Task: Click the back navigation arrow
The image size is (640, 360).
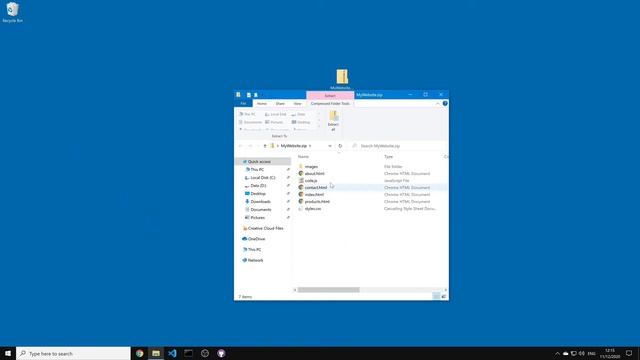Action: pyautogui.click(x=240, y=146)
